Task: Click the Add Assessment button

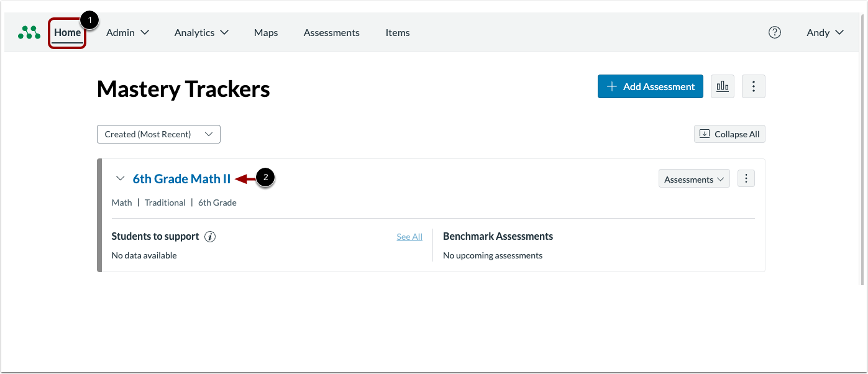Action: (x=650, y=86)
